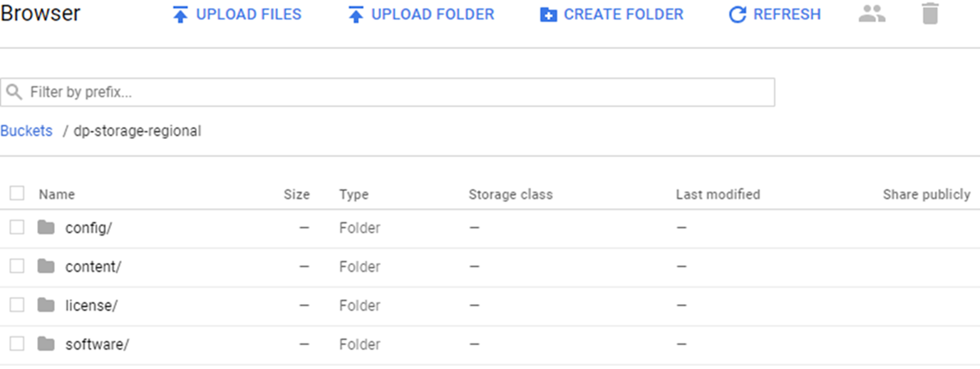
Task: Click the Filter by prefix field
Action: (x=399, y=93)
